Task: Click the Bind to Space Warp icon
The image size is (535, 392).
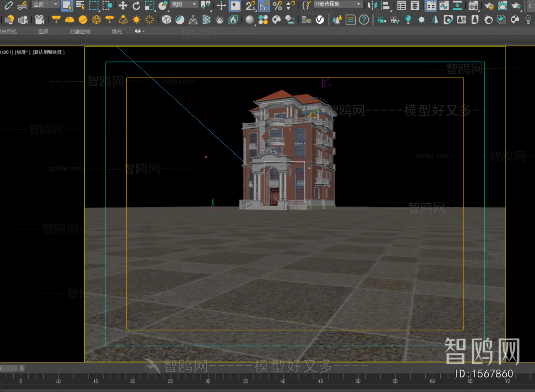Action: click(22, 5)
